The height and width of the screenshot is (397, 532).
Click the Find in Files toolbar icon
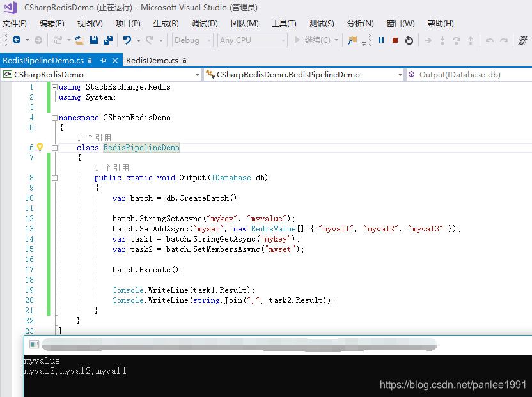coord(352,40)
